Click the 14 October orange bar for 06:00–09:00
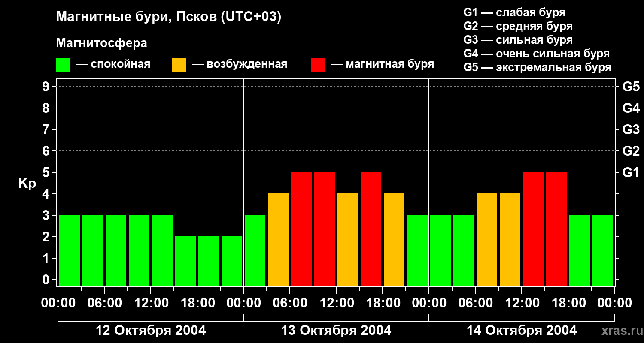Screen dimensions: 644x343 (487, 240)
